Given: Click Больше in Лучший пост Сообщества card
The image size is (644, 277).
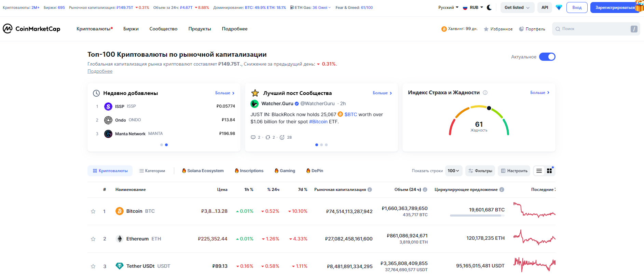Looking at the screenshot, I should click(x=382, y=93).
